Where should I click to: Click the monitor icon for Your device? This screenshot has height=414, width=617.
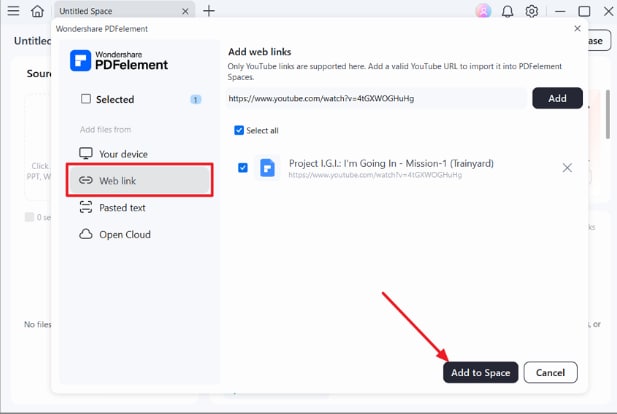click(x=86, y=153)
